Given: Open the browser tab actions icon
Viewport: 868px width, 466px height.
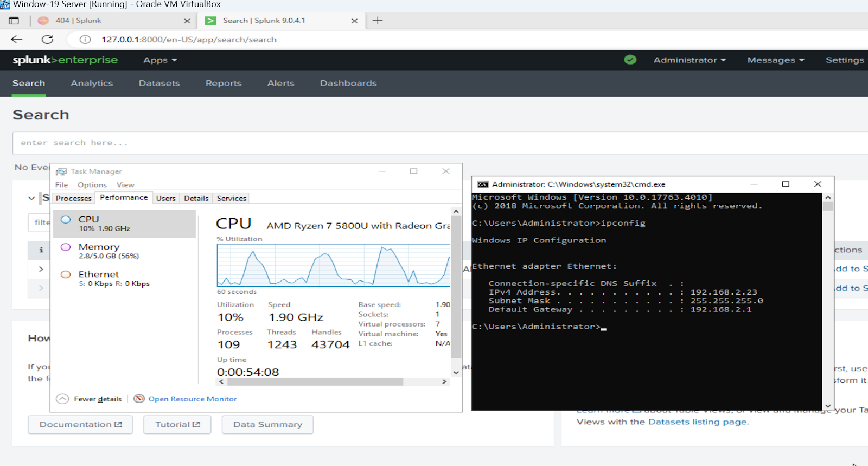Looking at the screenshot, I should 14,21.
